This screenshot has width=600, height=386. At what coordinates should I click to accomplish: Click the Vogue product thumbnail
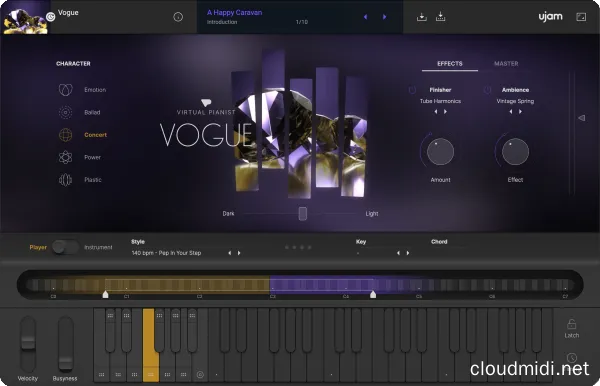[x=25, y=17]
